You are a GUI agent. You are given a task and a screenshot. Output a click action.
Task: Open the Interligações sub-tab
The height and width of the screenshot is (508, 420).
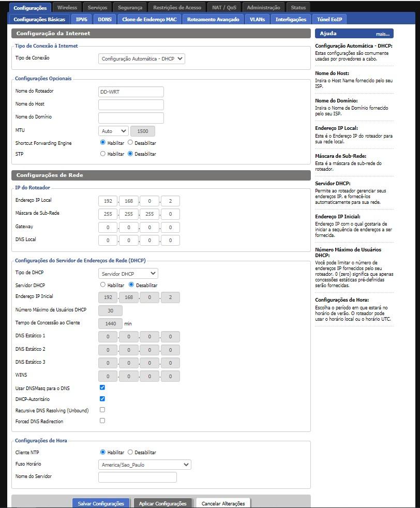point(291,20)
